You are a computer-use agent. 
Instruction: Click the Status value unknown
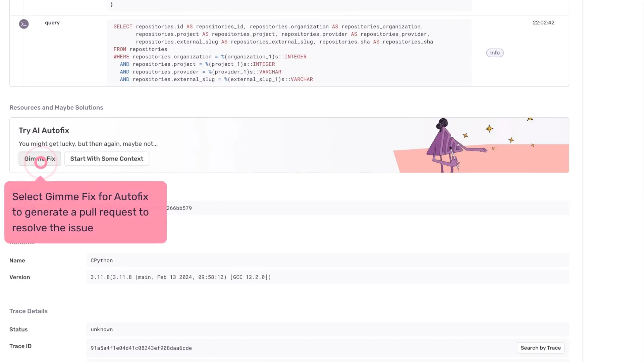click(102, 329)
